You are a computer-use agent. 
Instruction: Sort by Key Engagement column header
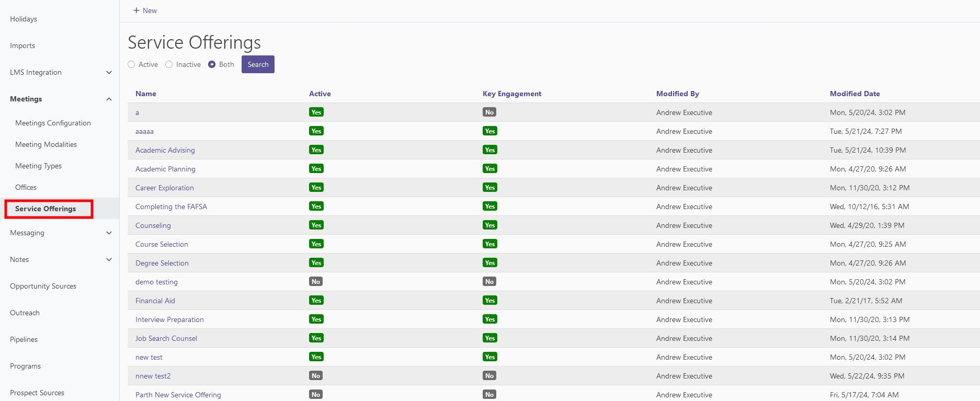click(x=512, y=94)
